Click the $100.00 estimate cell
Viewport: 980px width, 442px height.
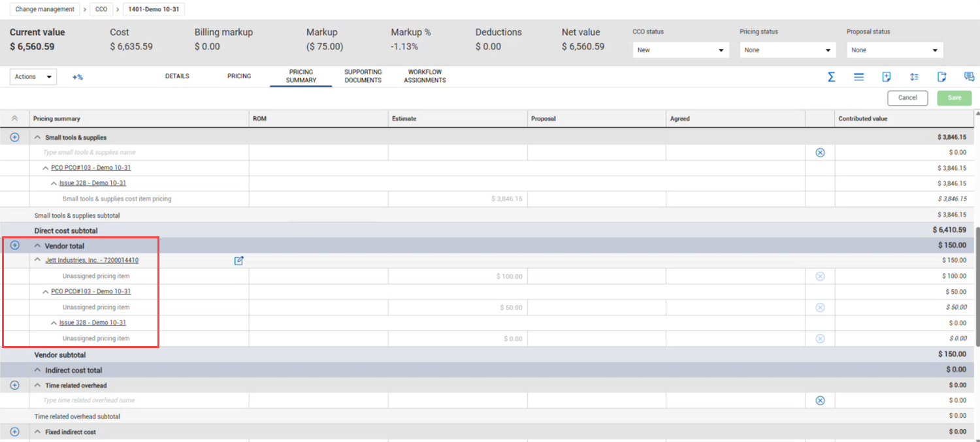click(x=458, y=276)
